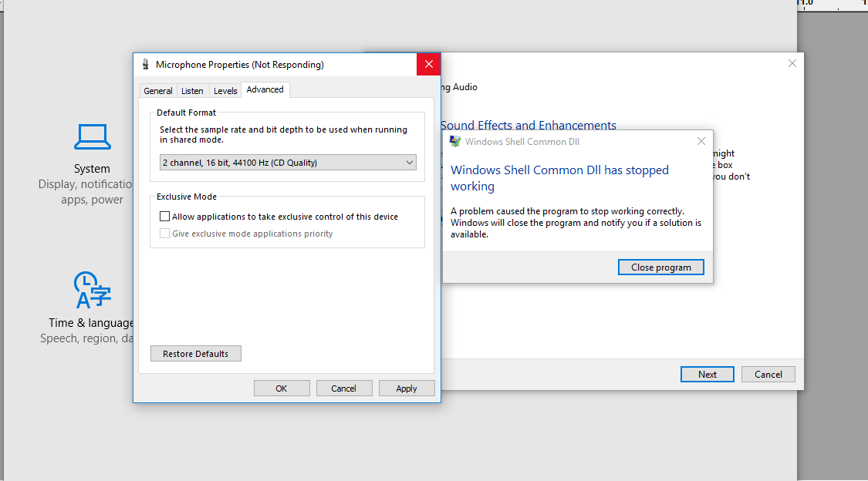This screenshot has width=868, height=481.
Task: Click the Windows Shell Common Dll title icon
Action: click(x=455, y=142)
